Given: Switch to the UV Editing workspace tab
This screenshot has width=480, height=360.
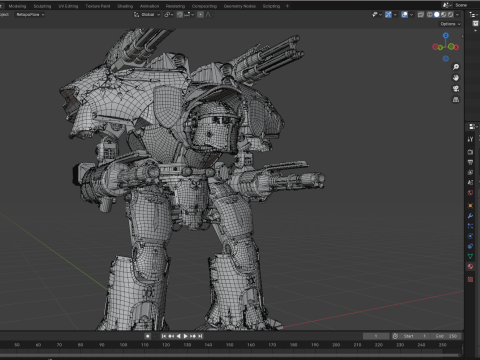Looking at the screenshot, I should click(x=68, y=6).
